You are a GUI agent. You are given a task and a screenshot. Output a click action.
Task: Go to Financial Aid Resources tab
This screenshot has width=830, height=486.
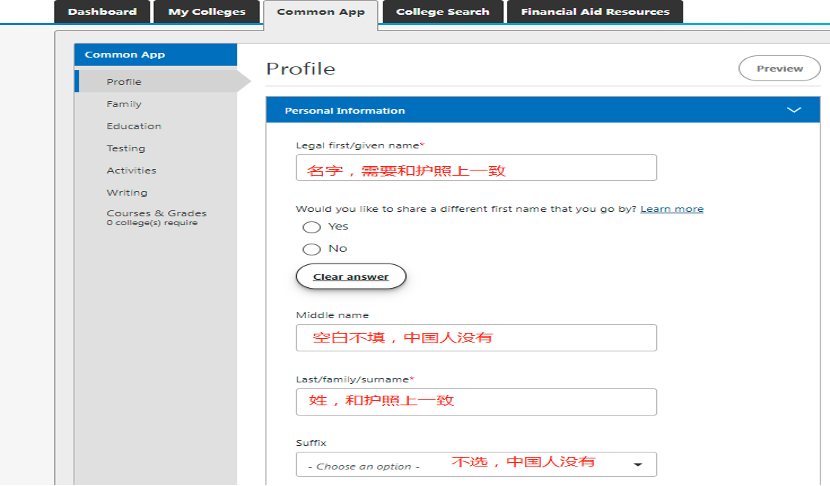(x=595, y=12)
